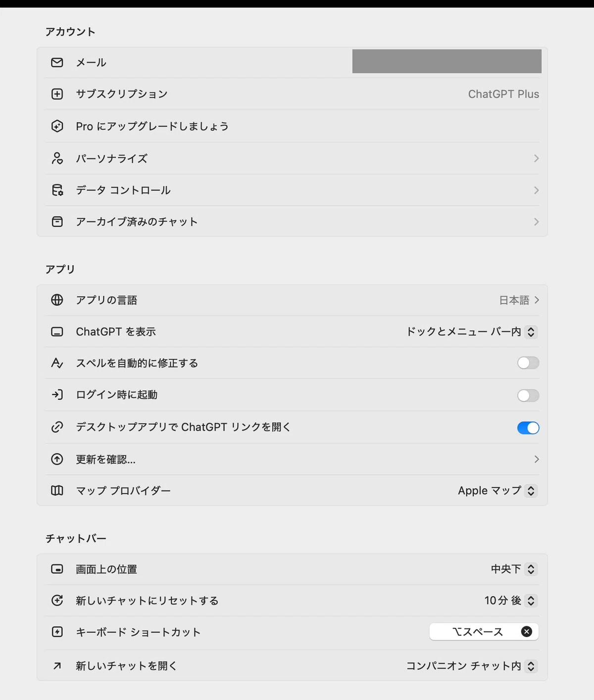Screen dimensions: 594x700
Task: Click the plus-square サブスクリプション icon
Action: pyautogui.click(x=57, y=94)
